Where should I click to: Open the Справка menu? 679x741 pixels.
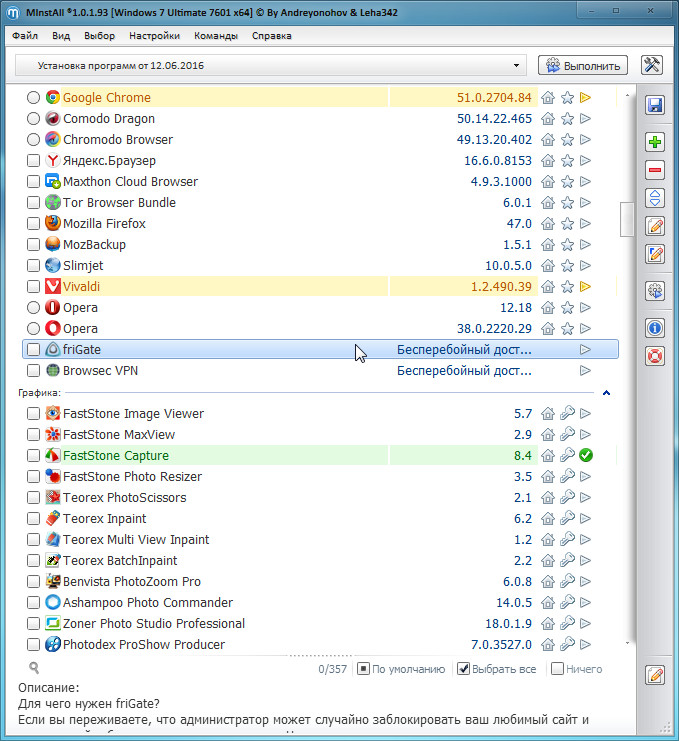272,36
